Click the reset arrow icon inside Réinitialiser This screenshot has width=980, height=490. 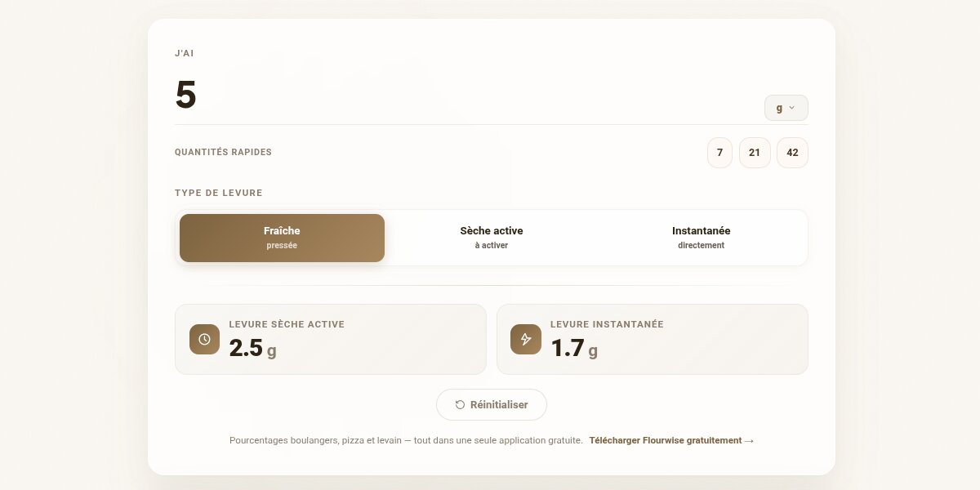point(460,404)
